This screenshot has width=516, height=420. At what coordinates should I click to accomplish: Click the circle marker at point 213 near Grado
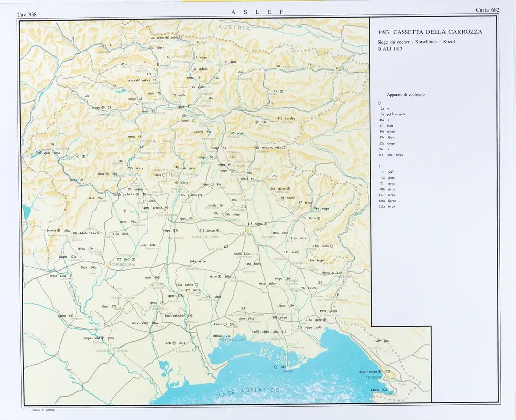(275, 367)
